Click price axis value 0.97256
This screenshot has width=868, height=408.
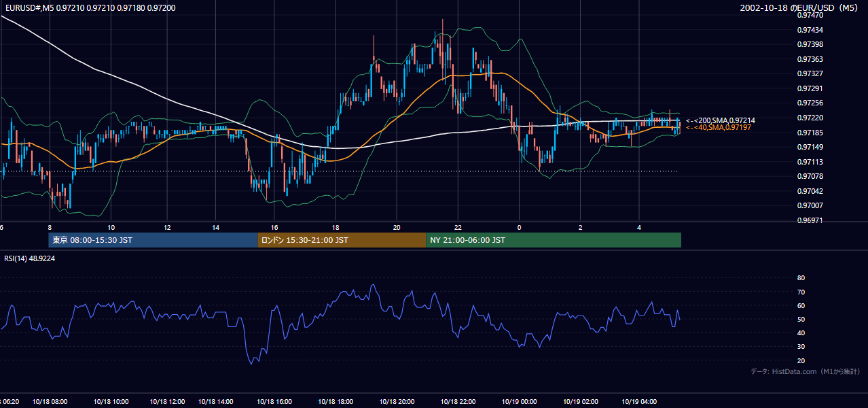(x=810, y=103)
